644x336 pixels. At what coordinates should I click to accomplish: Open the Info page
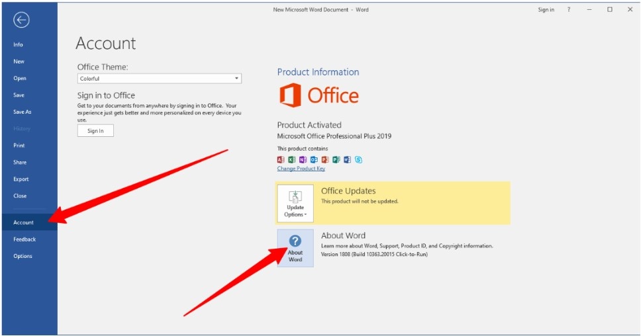click(x=18, y=44)
